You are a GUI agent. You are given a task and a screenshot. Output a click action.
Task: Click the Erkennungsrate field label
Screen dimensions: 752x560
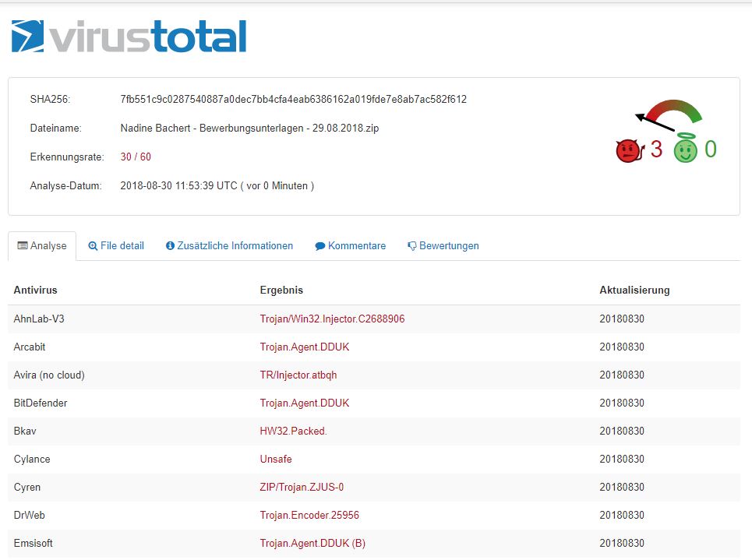[x=67, y=157]
